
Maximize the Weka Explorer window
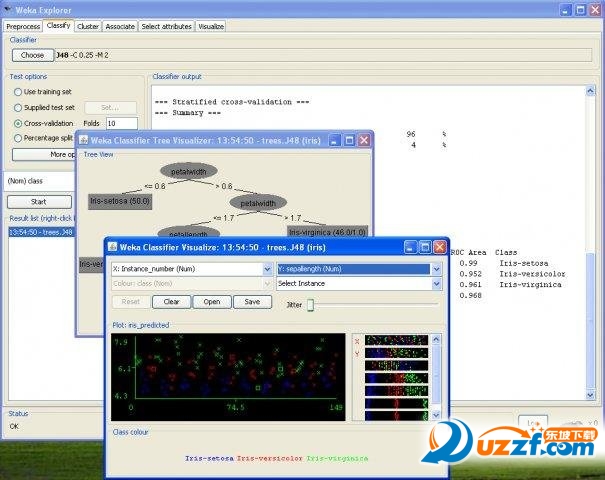pos(580,10)
